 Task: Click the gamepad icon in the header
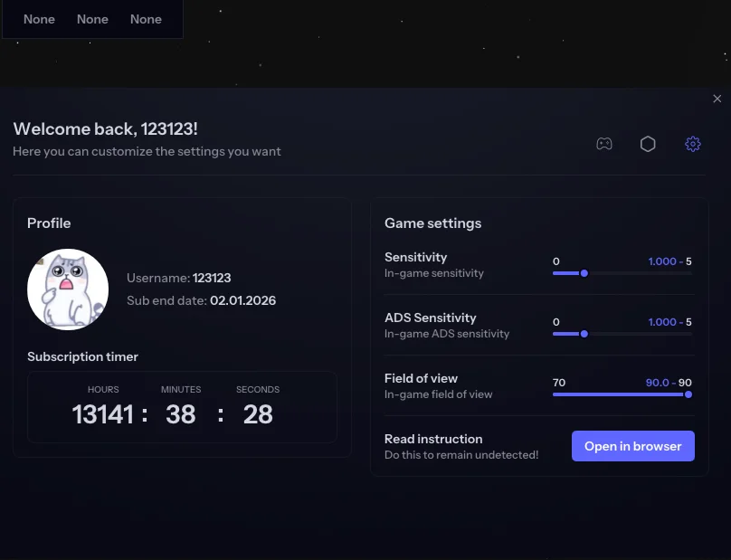click(x=603, y=143)
